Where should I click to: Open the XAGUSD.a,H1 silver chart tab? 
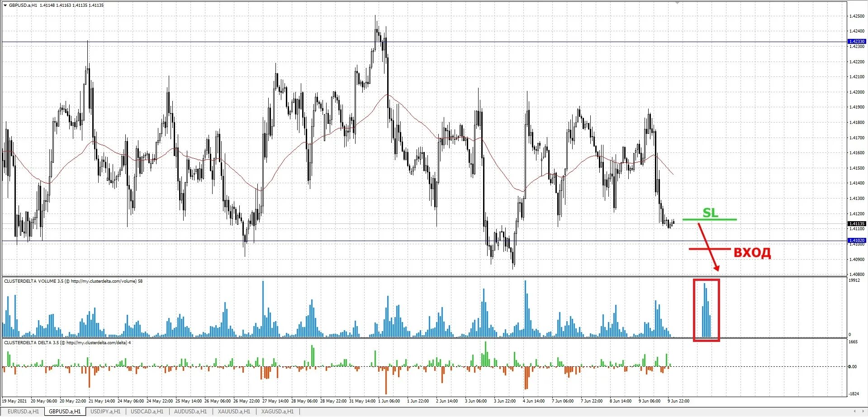[x=277, y=412]
